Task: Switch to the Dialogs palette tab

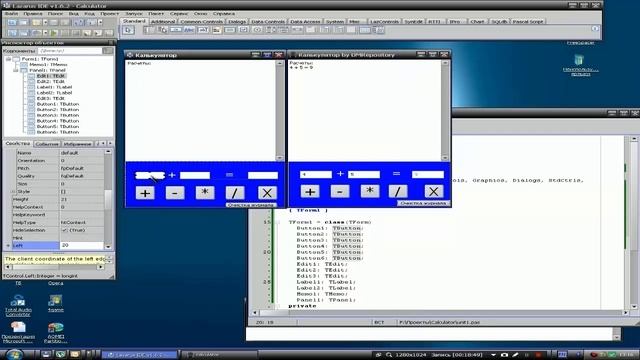Action: click(237, 21)
